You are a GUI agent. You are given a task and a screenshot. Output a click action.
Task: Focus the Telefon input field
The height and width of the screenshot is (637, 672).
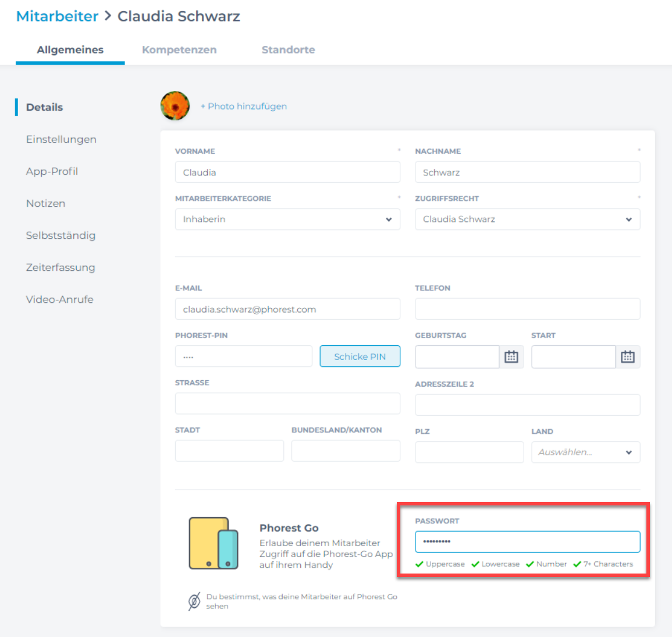[x=527, y=309]
